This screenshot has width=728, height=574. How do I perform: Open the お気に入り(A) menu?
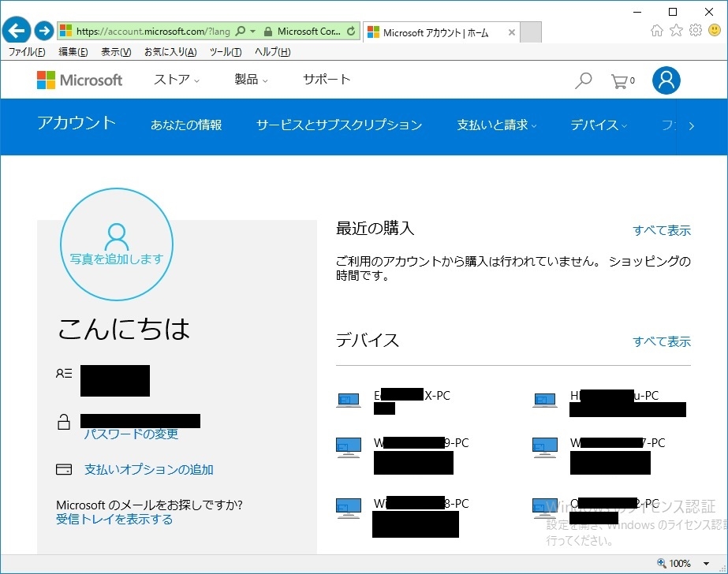pyautogui.click(x=170, y=52)
